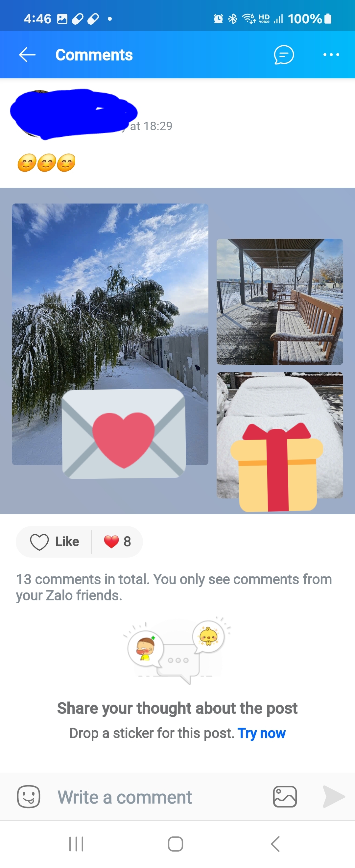
Task: Open the sticker emoji picker
Action: coord(29,797)
